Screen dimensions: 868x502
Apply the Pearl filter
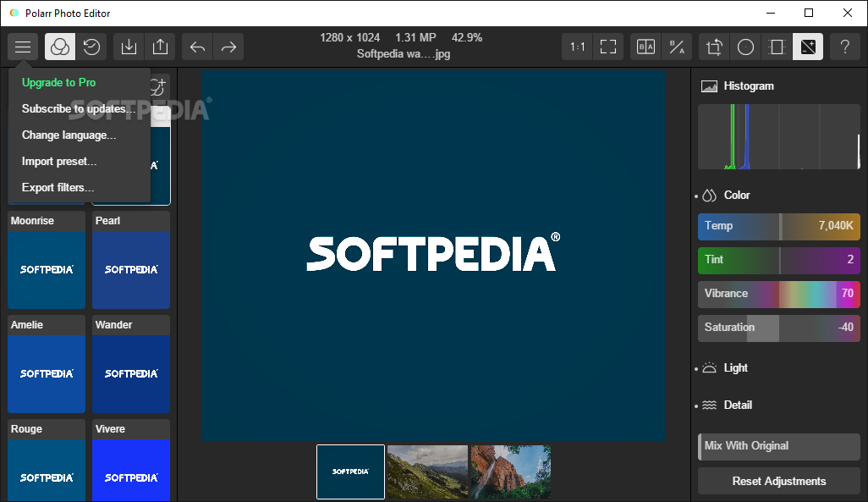pos(131,260)
